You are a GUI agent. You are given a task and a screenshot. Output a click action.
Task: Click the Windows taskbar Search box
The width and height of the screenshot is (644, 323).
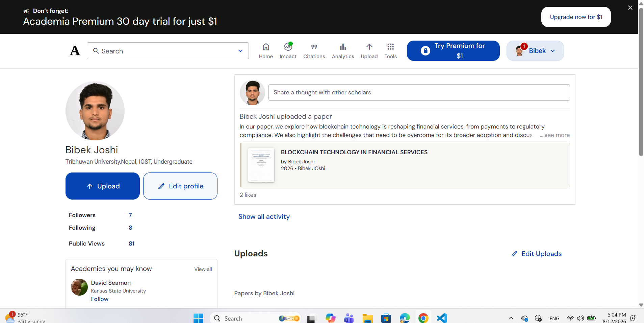tap(255, 318)
